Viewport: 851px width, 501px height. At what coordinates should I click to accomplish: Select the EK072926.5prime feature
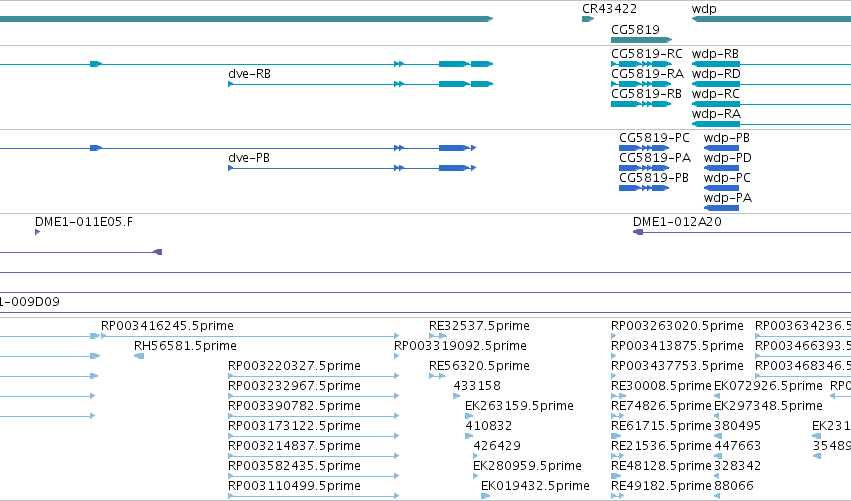tap(768, 386)
